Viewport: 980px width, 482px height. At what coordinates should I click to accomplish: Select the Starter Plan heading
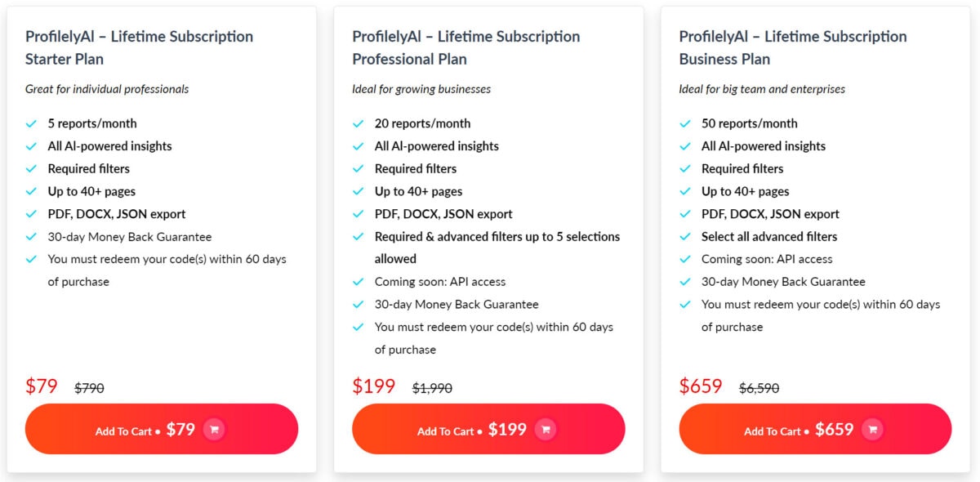(x=137, y=47)
